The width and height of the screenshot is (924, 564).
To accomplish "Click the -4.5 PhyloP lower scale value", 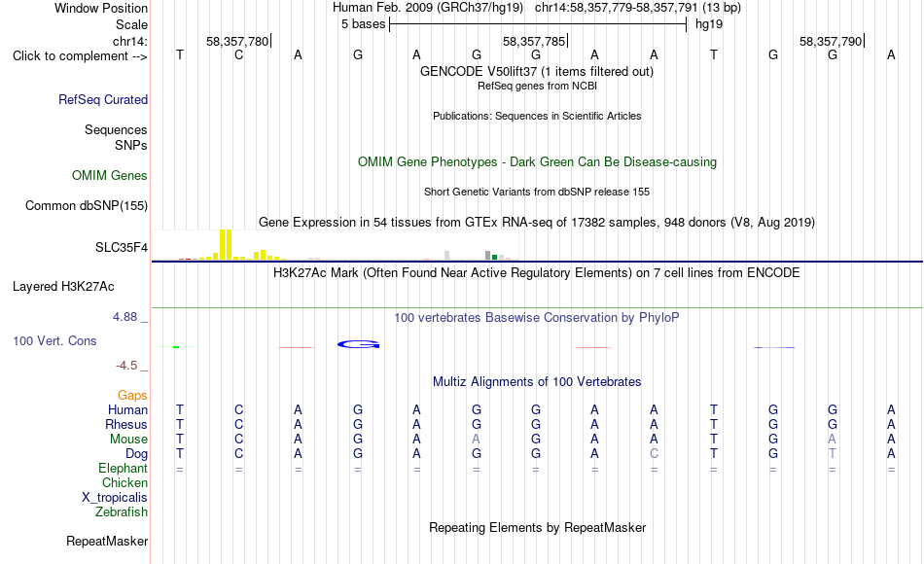I will point(126,366).
